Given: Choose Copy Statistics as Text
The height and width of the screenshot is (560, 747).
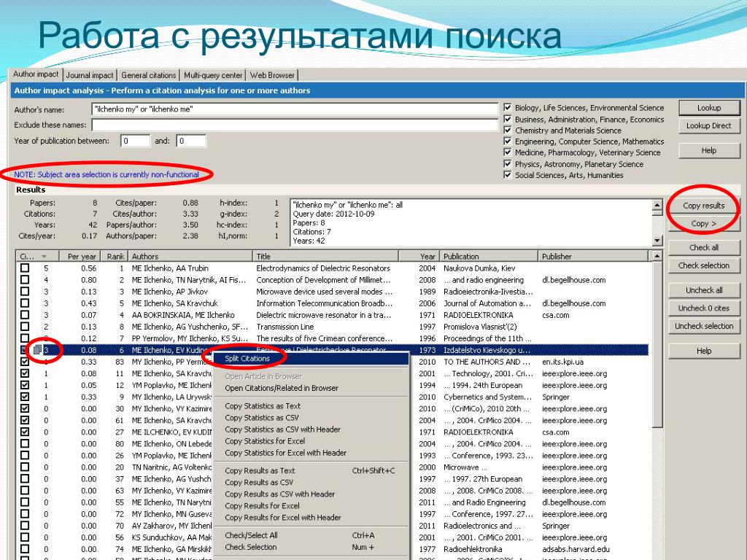Looking at the screenshot, I should tap(311, 405).
